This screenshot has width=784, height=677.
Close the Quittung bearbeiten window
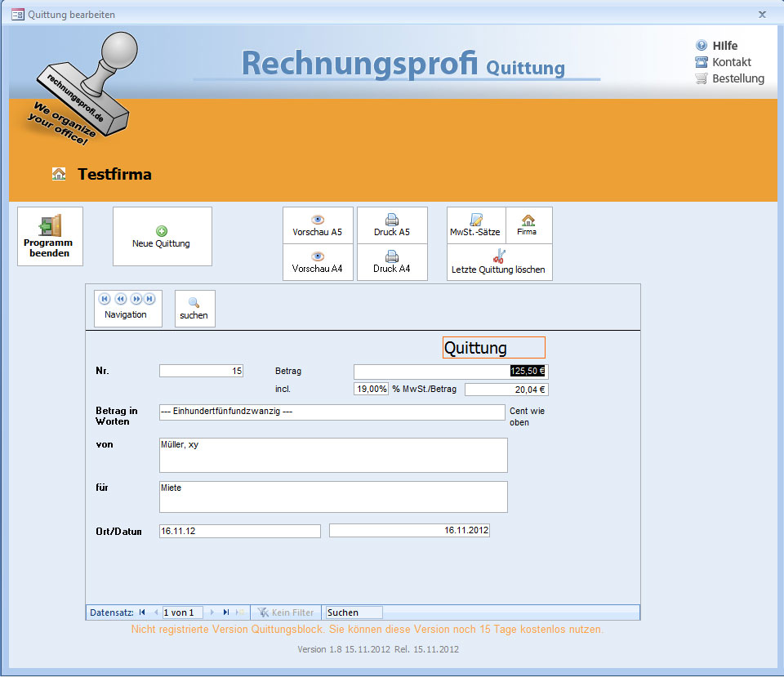click(762, 15)
